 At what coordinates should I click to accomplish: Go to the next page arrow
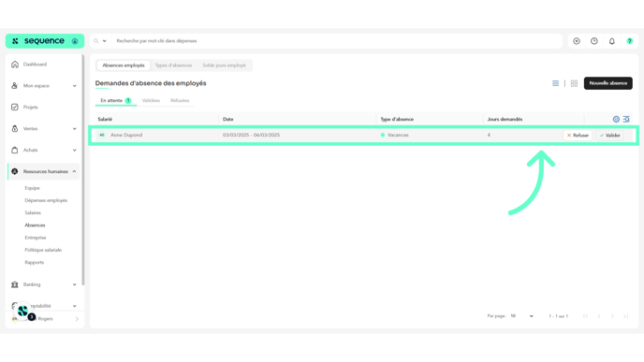point(612,316)
